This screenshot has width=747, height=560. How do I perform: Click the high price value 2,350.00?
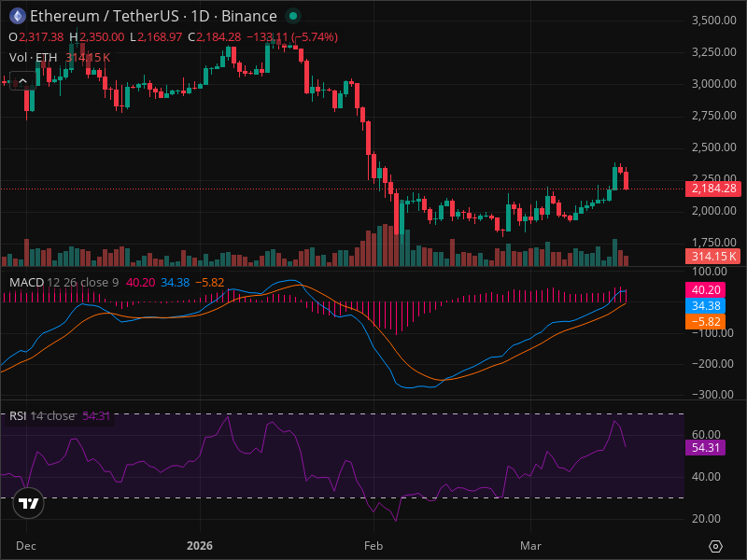click(x=102, y=37)
